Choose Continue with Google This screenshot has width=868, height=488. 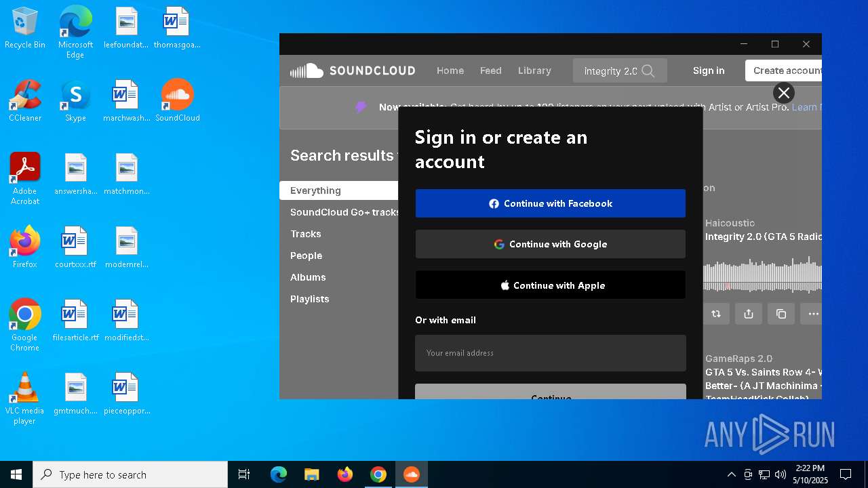(551, 244)
